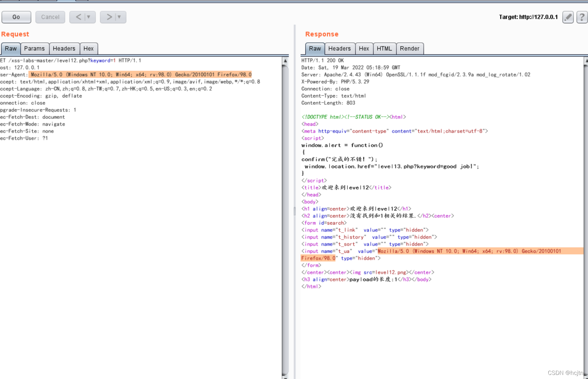
Task: Click the payload length h3 line
Action: (x=366, y=280)
